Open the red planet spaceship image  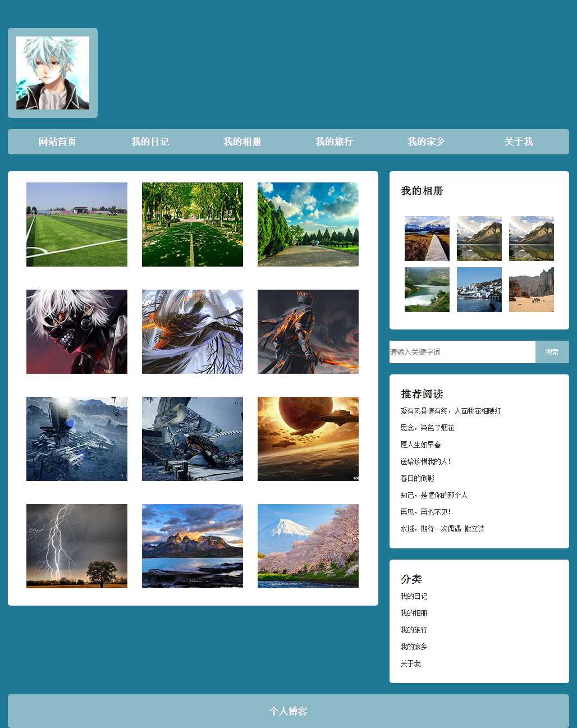coord(308,439)
